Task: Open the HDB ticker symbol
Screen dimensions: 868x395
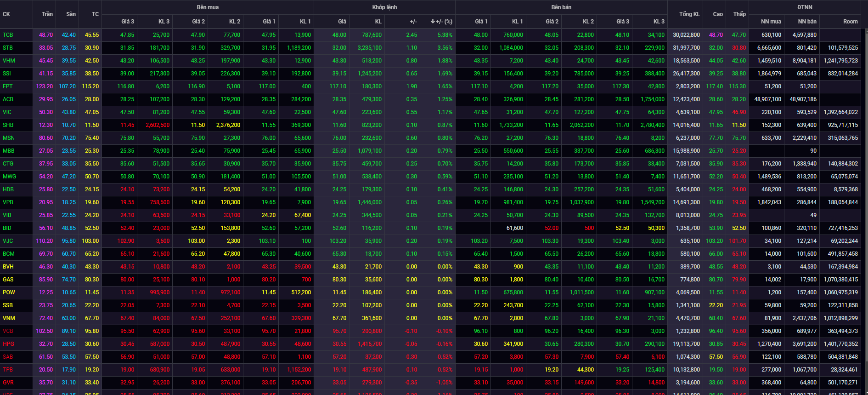Action: (8, 189)
